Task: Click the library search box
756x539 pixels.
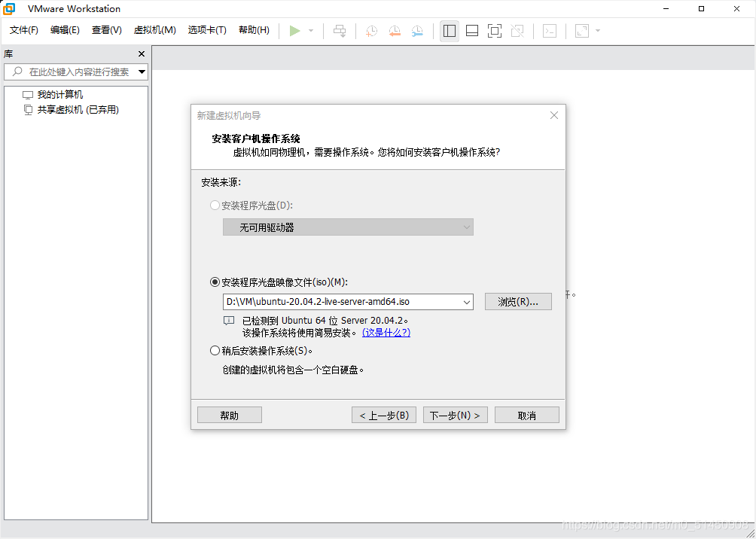Action: pyautogui.click(x=76, y=72)
